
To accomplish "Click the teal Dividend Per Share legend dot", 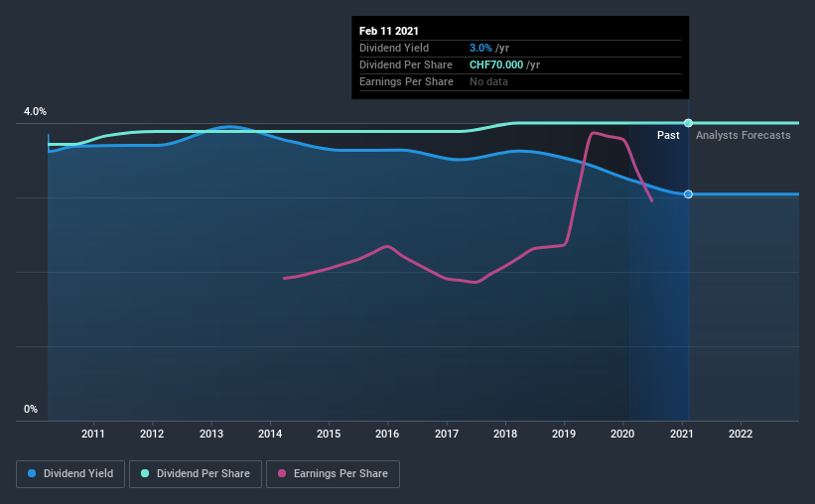I will point(145,473).
